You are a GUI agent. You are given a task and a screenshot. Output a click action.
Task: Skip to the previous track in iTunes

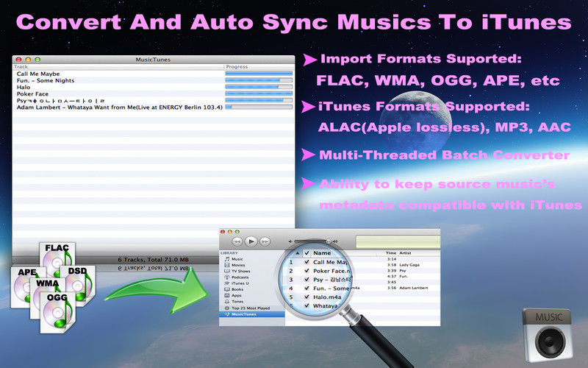pos(237,241)
